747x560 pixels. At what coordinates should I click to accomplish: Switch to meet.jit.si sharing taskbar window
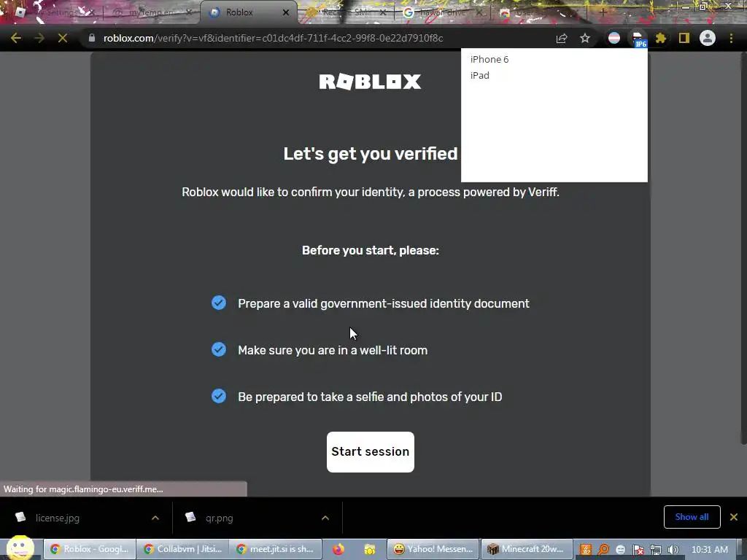(276, 549)
